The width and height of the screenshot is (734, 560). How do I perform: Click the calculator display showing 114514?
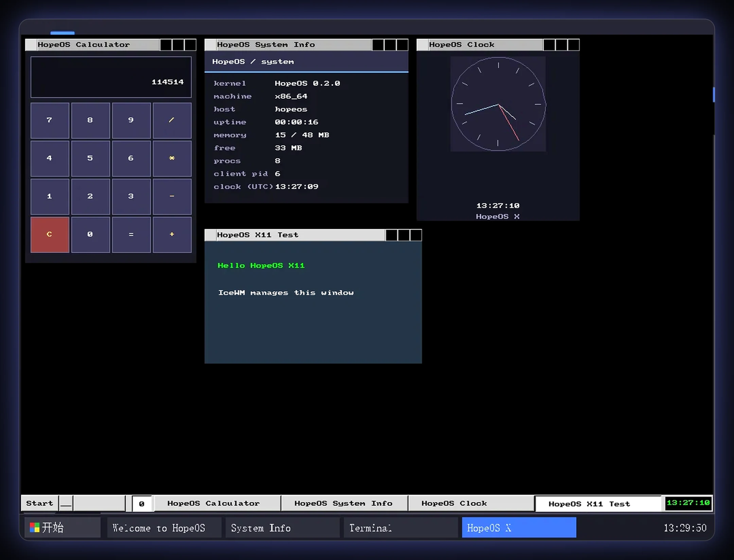[111, 77]
